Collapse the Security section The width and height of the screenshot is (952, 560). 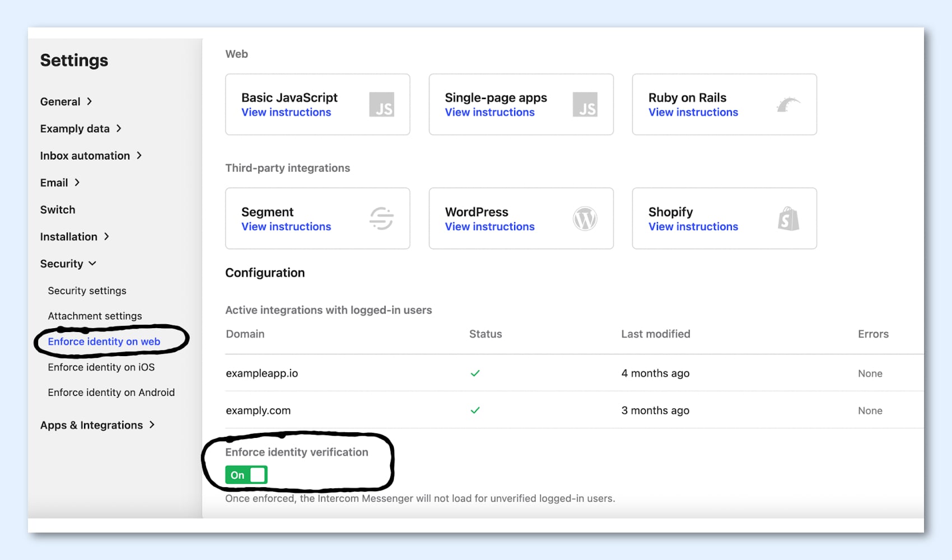(68, 264)
